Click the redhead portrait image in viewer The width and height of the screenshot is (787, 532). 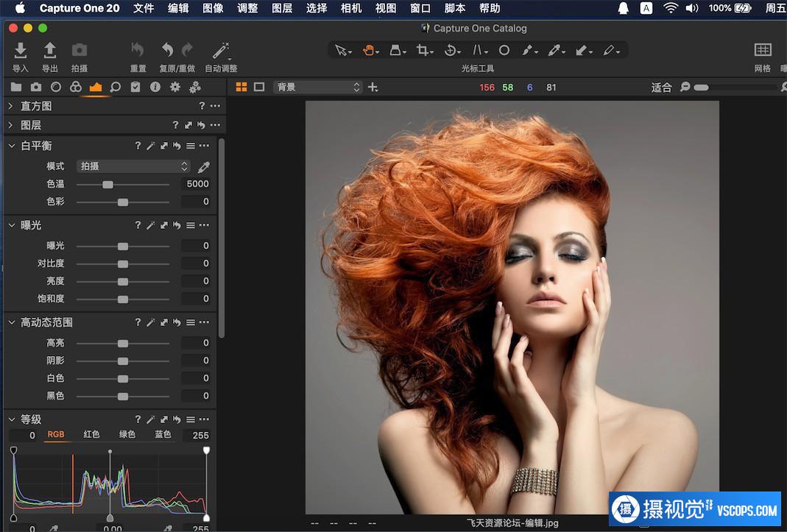(x=512, y=307)
